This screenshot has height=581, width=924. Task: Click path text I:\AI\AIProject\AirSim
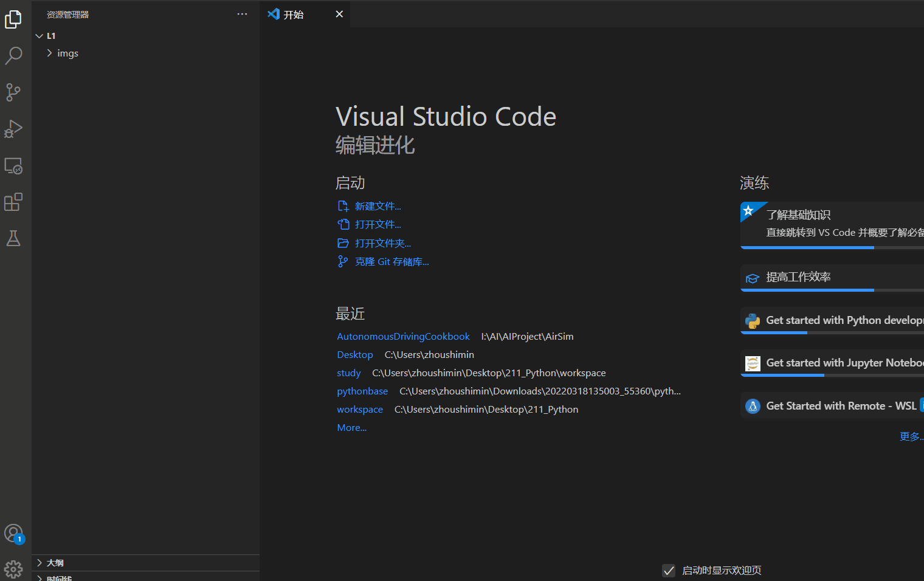pyautogui.click(x=527, y=336)
